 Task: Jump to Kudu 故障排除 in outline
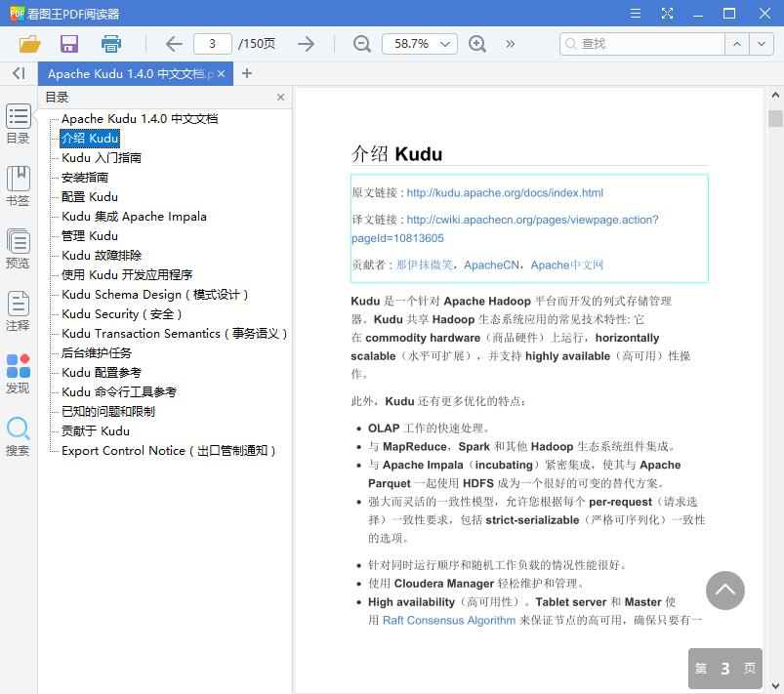[x=102, y=256]
